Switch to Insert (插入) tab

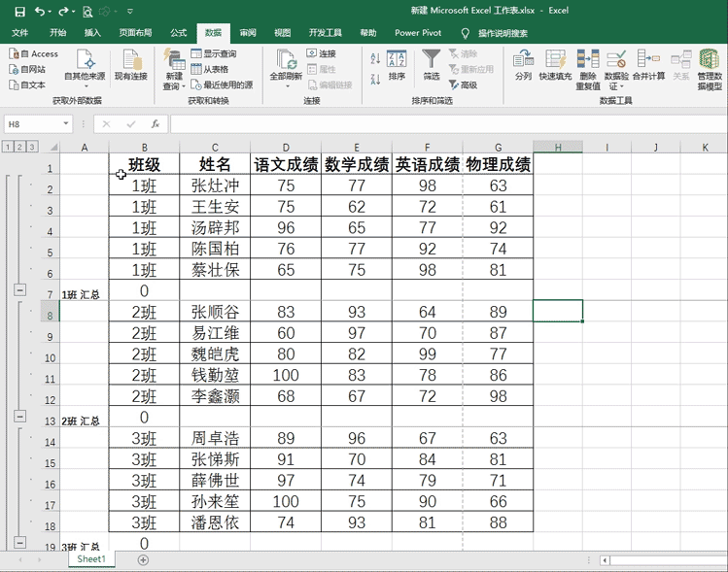[x=92, y=33]
